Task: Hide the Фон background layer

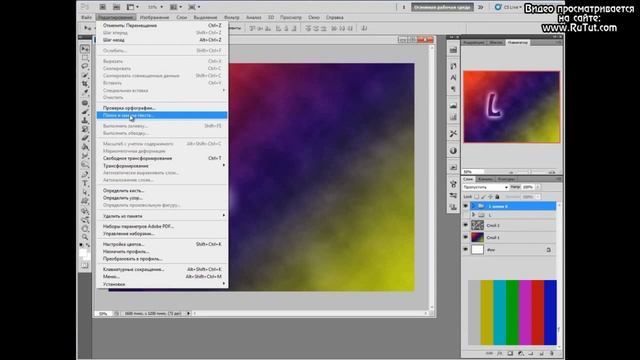Action: click(x=466, y=249)
